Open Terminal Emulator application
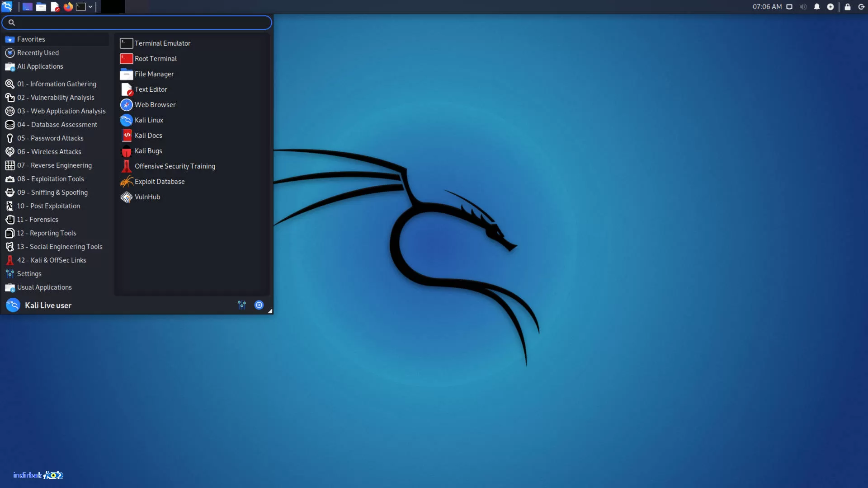This screenshot has width=868, height=488. [161, 43]
